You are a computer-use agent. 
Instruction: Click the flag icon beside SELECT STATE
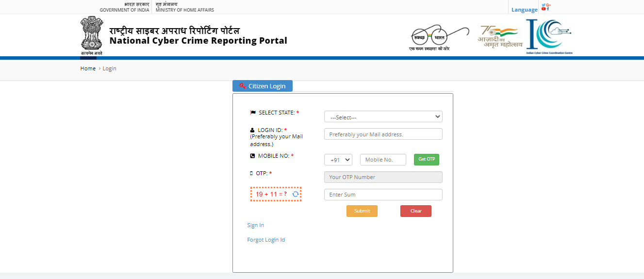(253, 113)
